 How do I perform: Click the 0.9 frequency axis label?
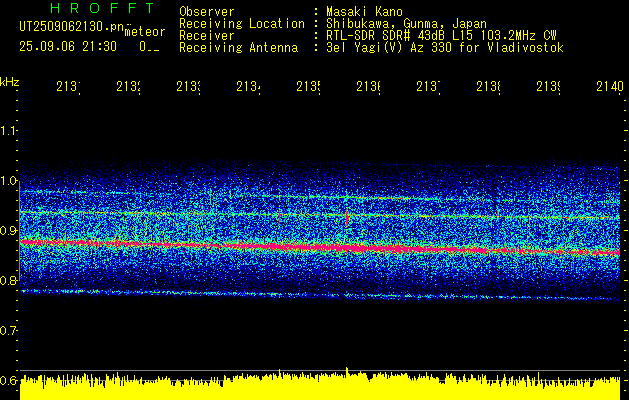pos(8,231)
